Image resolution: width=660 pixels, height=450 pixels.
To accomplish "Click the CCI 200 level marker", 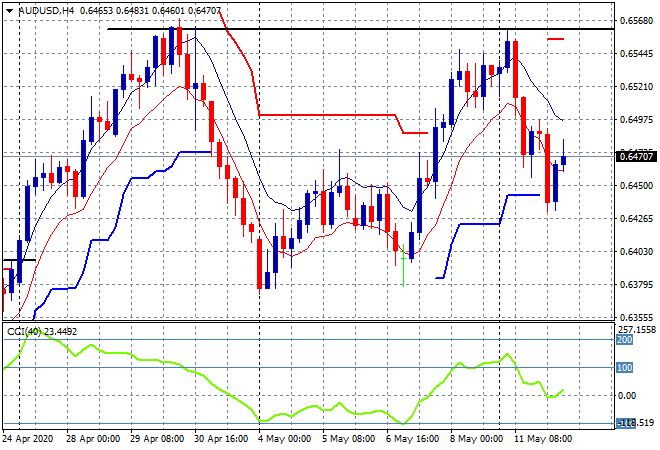I will 625,340.
